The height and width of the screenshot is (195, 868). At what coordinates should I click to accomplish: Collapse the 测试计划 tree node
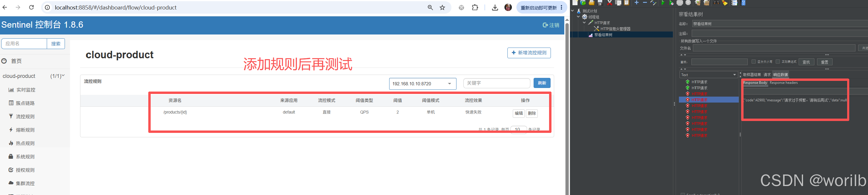point(572,11)
